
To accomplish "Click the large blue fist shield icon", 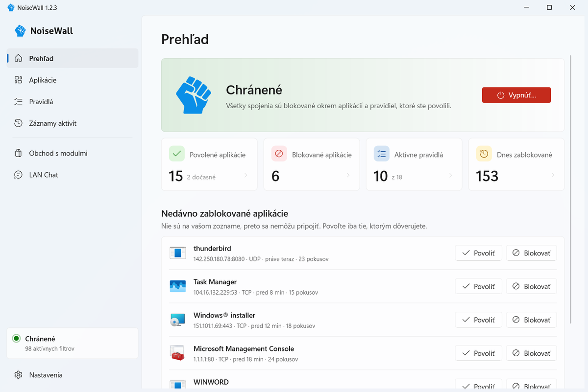I will [x=194, y=95].
